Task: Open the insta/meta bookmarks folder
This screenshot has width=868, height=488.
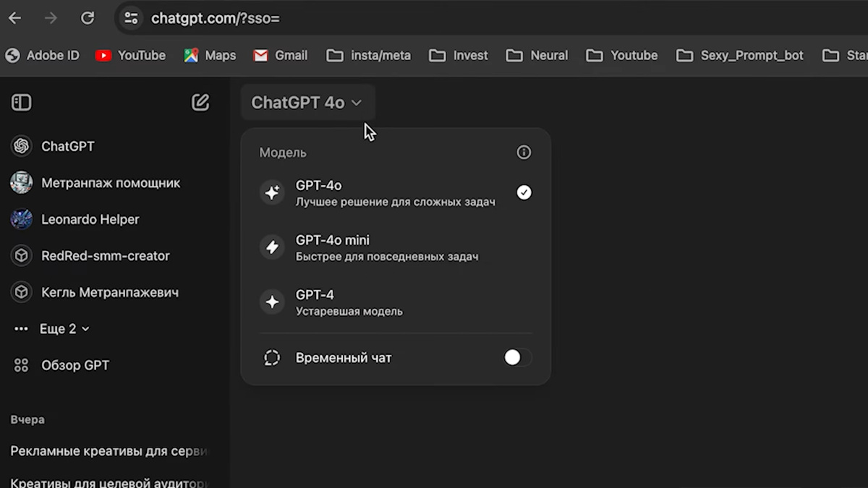Action: (369, 55)
